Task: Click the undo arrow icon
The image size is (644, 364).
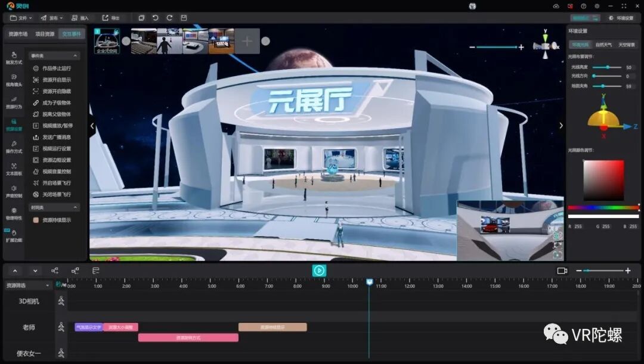Action: tap(155, 18)
